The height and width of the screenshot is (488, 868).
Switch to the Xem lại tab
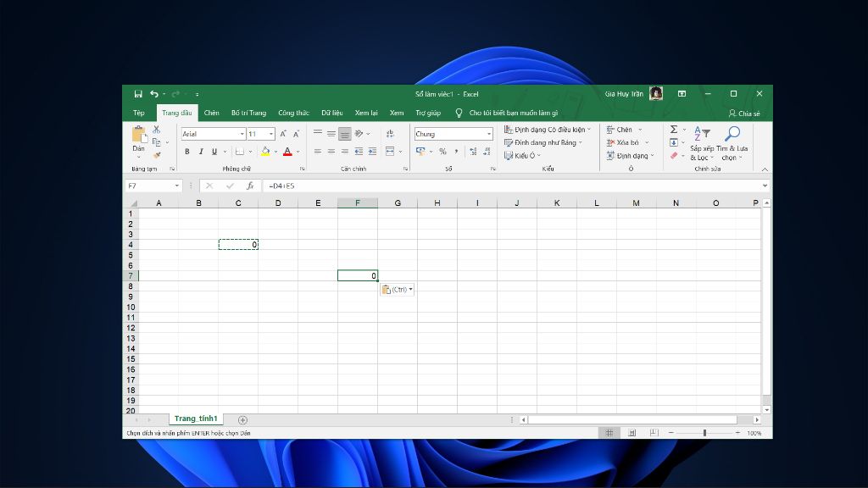[x=366, y=113]
